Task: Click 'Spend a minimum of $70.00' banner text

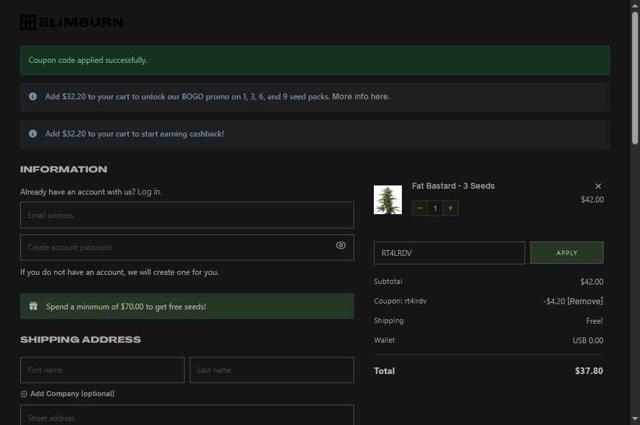Action: pyautogui.click(x=126, y=306)
